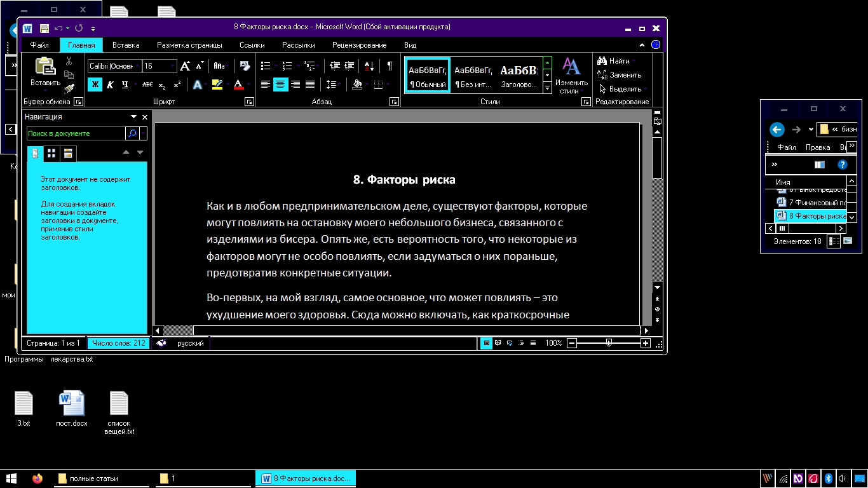Justify the paragraph text

tap(310, 85)
